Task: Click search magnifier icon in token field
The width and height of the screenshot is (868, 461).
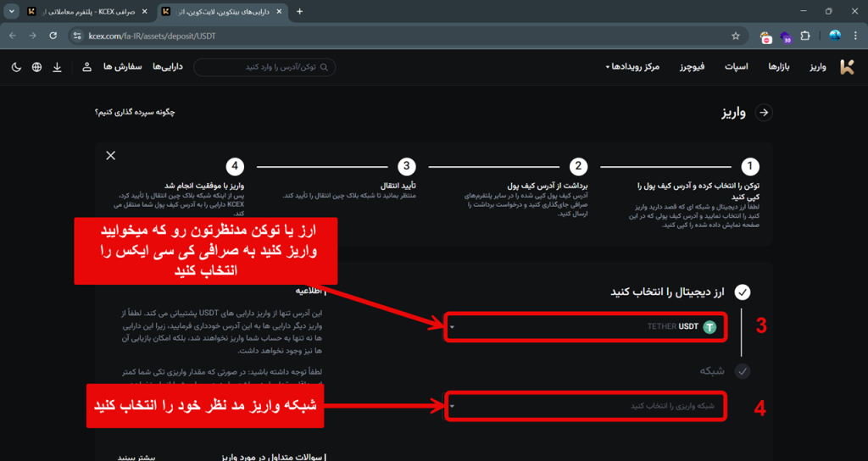Action: click(x=325, y=67)
